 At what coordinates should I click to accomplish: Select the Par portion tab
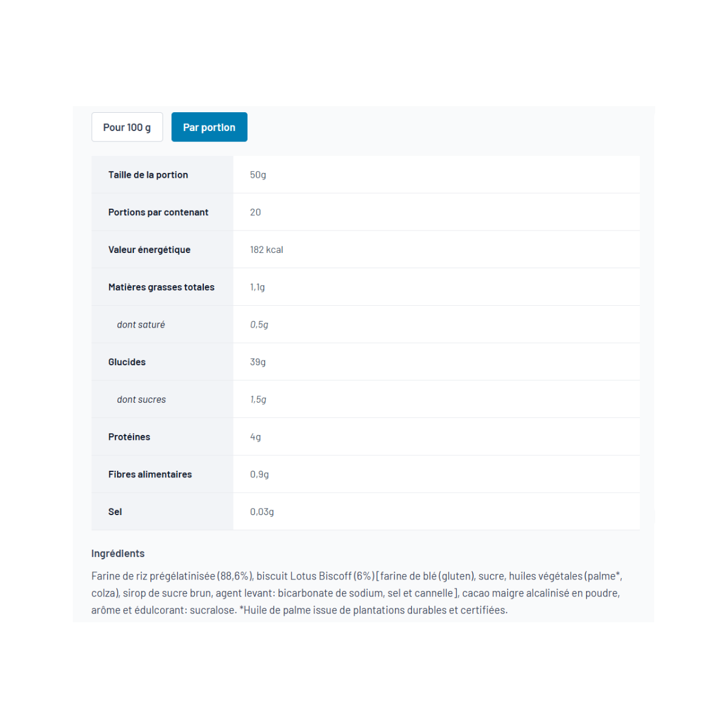(x=209, y=127)
